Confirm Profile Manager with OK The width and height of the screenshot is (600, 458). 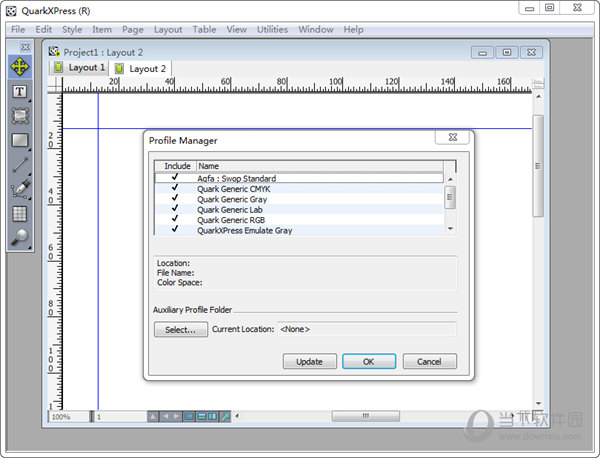[369, 361]
